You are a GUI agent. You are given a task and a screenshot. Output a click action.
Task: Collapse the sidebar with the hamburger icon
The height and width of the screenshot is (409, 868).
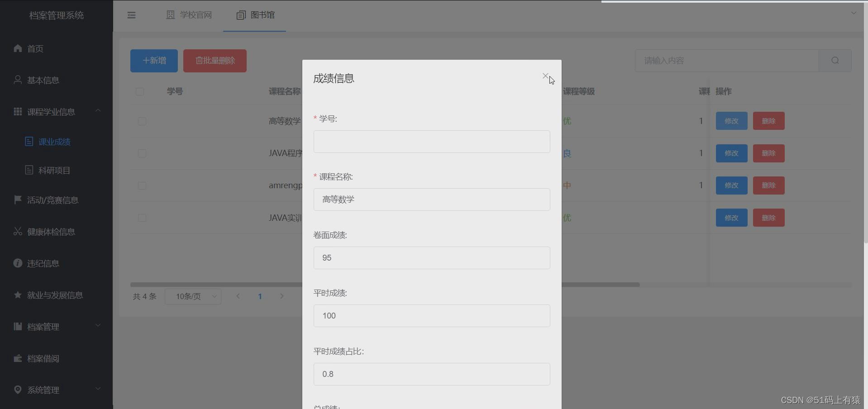pyautogui.click(x=131, y=15)
